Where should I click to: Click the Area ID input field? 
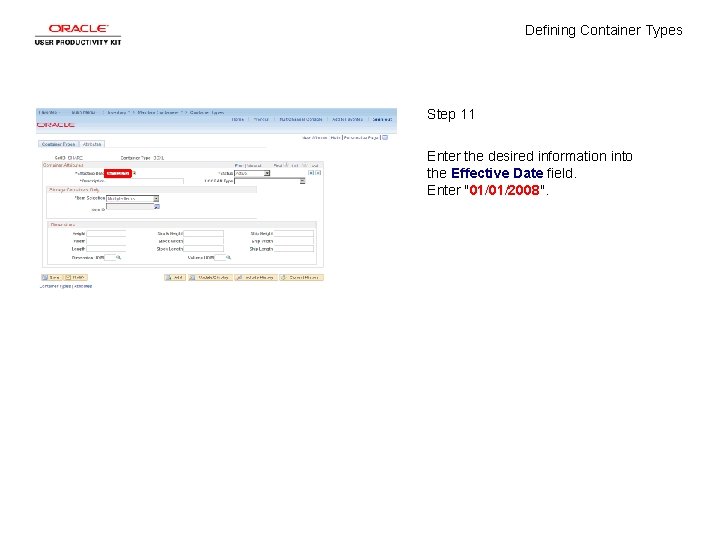[x=130, y=207]
